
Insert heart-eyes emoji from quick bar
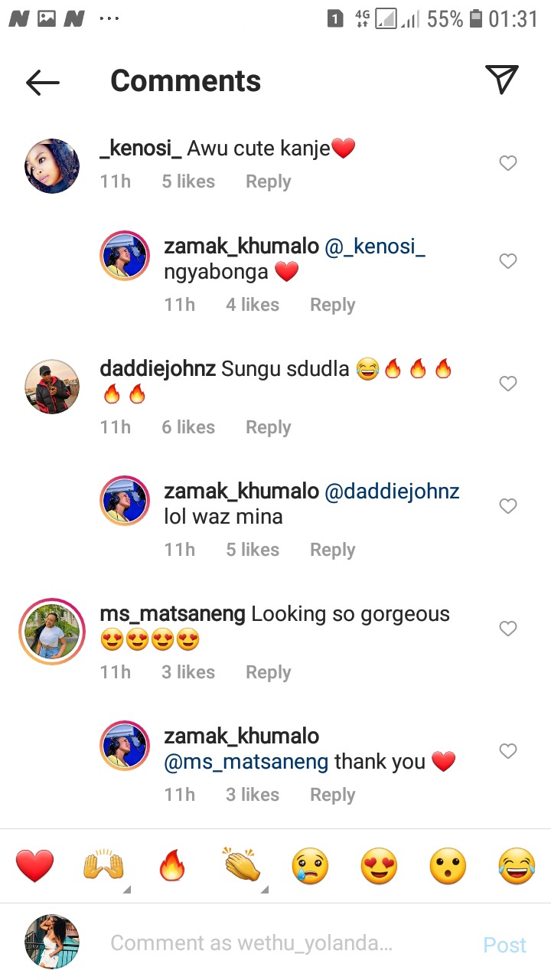379,867
